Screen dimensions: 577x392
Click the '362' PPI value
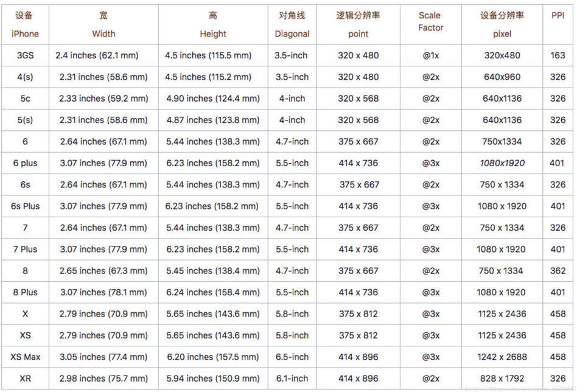pos(558,271)
